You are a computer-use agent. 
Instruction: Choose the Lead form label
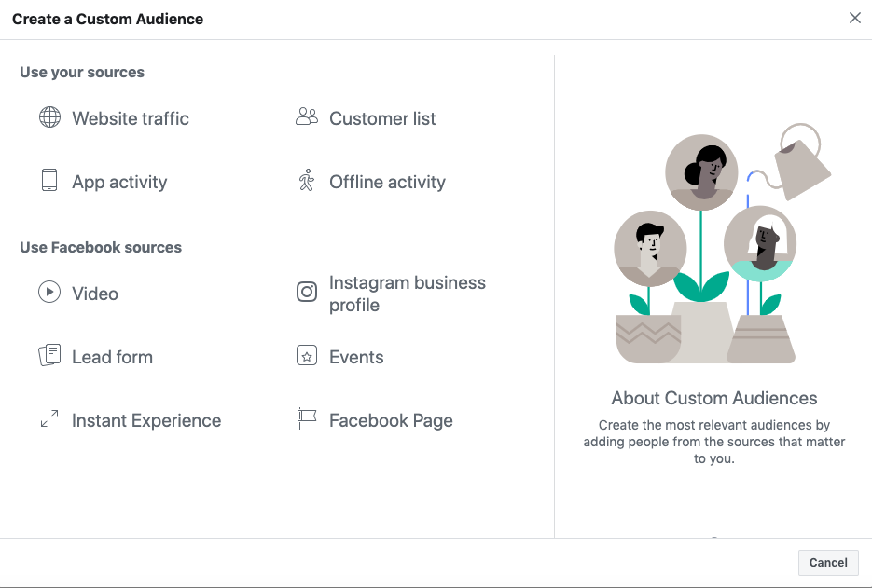pos(112,357)
